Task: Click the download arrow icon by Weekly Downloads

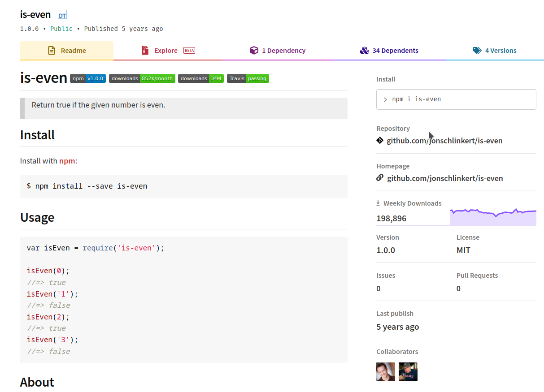Action: pos(378,203)
